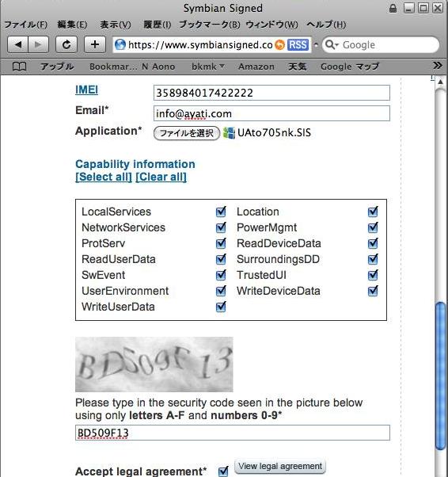
Task: Click View legal agreement button
Action: pyautogui.click(x=280, y=467)
